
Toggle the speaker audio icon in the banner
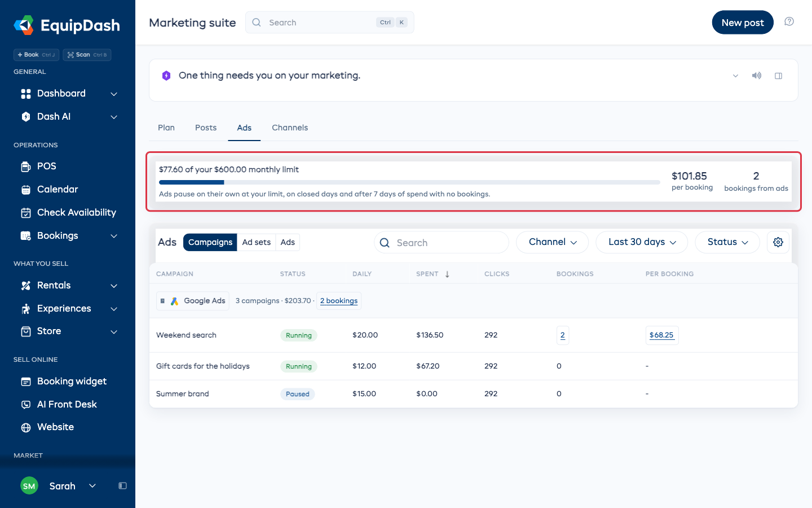coord(757,76)
